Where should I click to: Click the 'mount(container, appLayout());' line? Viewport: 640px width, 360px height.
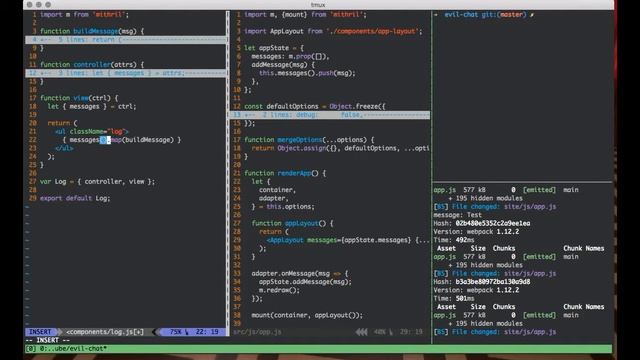point(307,315)
